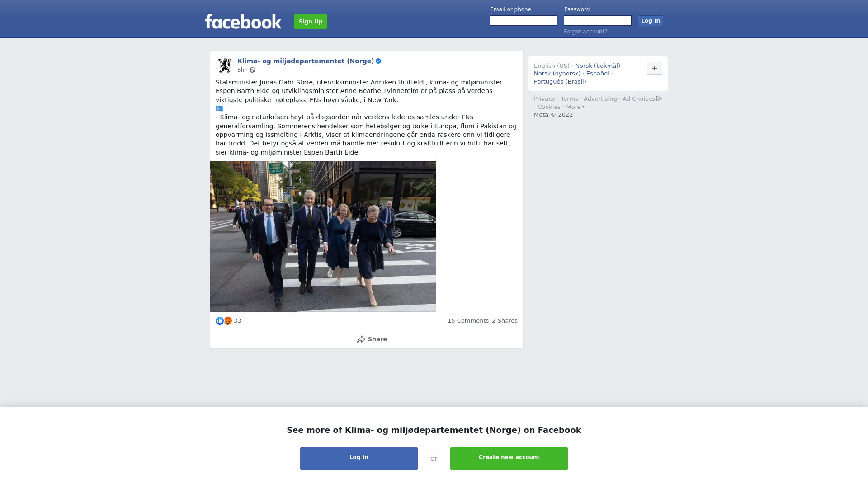
Task: Open the ministry's profile picture avatar
Action: 224,66
